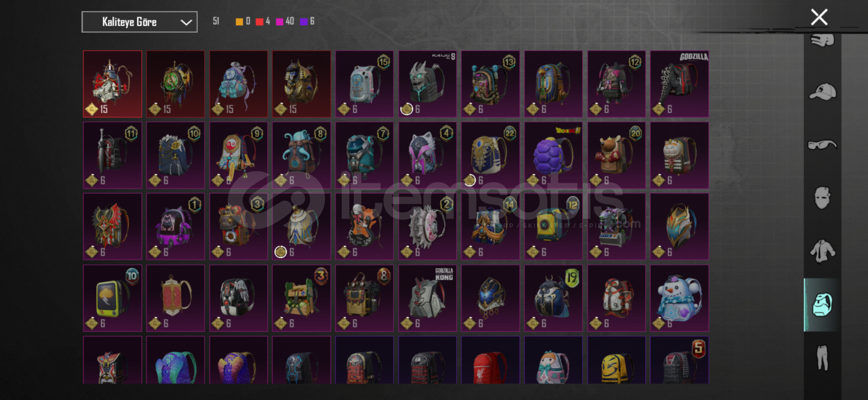Open the pants category icon

822,358
